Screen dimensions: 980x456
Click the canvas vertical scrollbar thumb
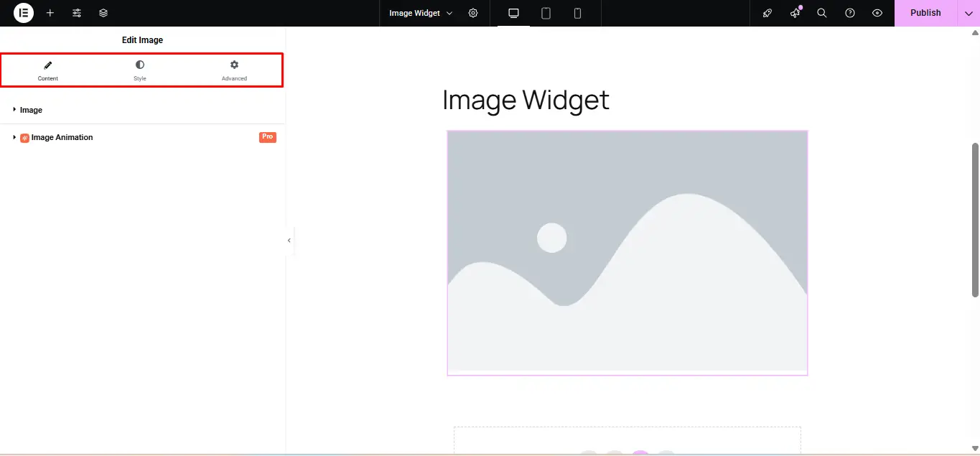point(975,220)
